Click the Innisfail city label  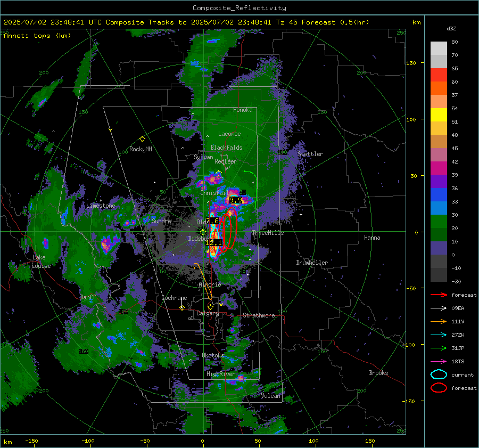[x=214, y=193]
